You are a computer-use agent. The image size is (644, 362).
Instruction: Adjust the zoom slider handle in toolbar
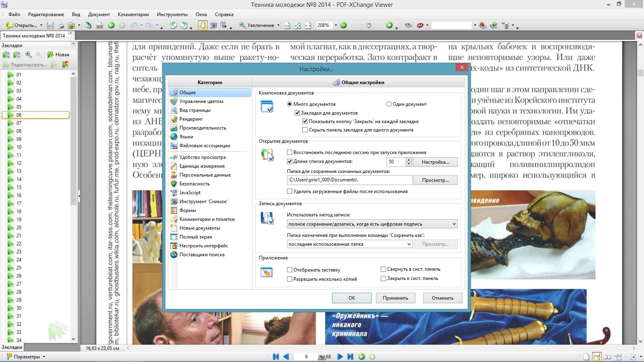369,25
